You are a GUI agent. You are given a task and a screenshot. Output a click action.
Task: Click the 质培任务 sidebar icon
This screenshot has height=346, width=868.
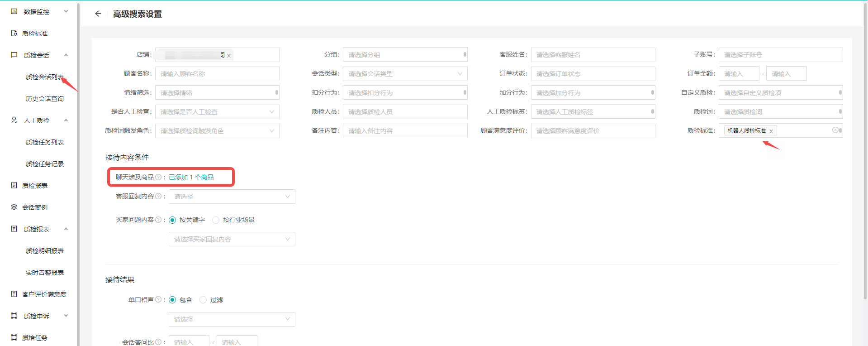click(14, 337)
